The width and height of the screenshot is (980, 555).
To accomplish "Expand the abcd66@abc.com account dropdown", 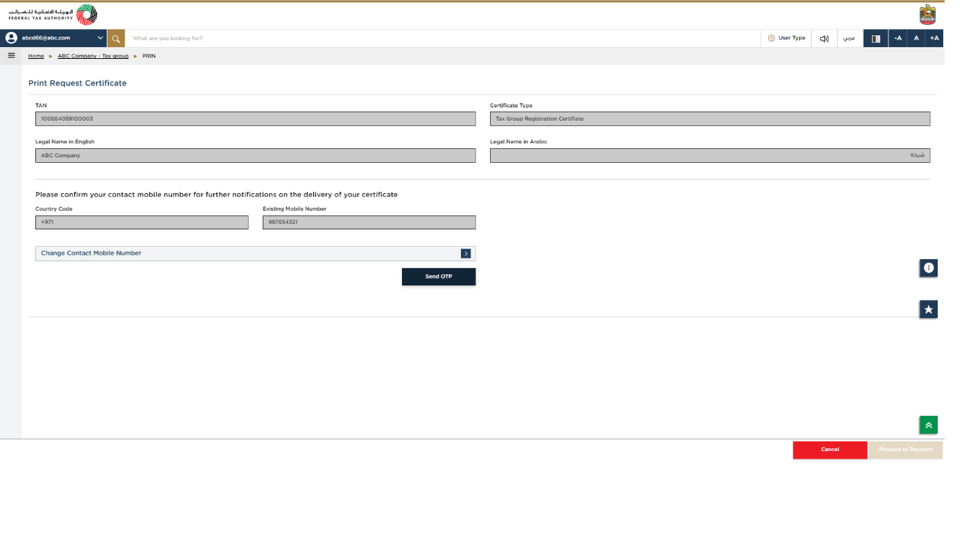I will (100, 38).
